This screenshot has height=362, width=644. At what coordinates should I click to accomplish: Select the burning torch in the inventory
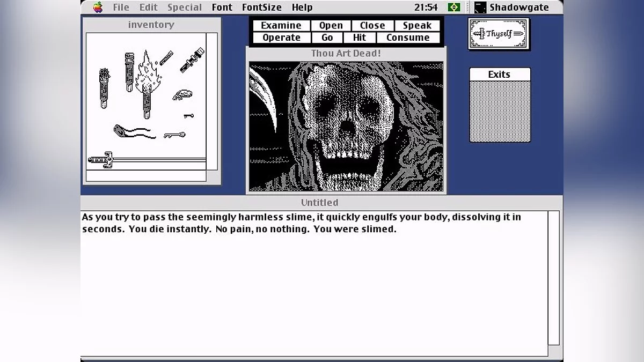pyautogui.click(x=148, y=85)
